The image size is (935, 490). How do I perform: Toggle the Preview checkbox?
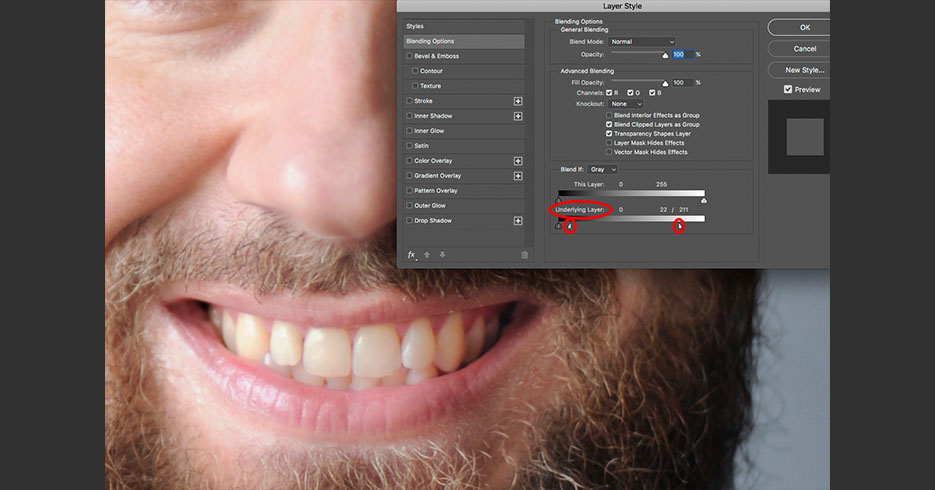(788, 90)
